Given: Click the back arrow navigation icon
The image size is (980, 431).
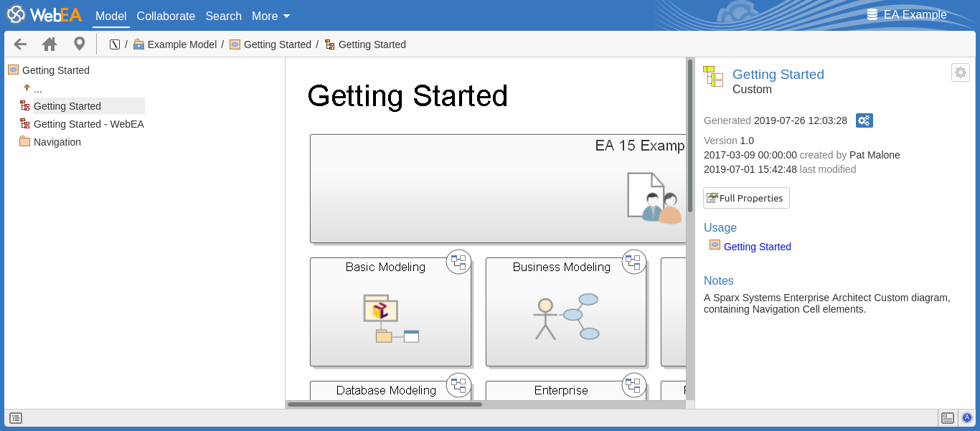Looking at the screenshot, I should click(20, 44).
